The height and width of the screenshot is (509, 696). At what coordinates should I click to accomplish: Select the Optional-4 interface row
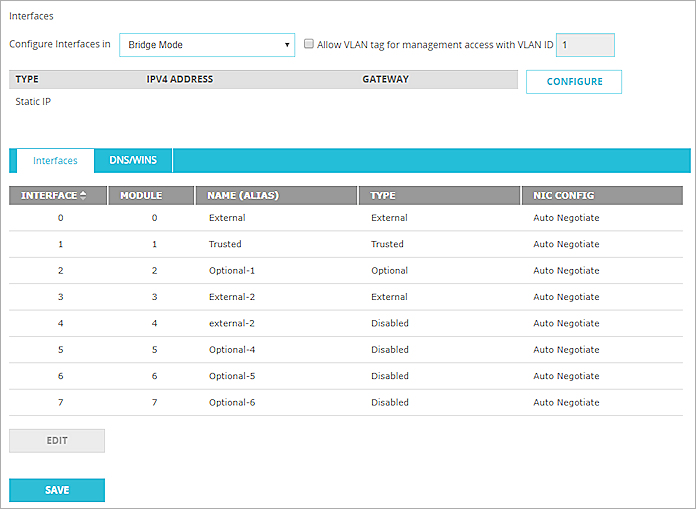[232, 350]
